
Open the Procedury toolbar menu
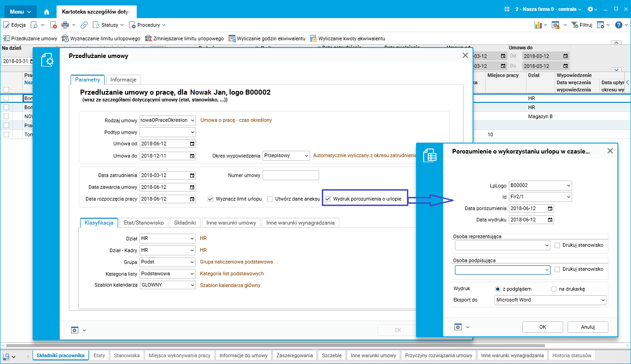point(147,25)
